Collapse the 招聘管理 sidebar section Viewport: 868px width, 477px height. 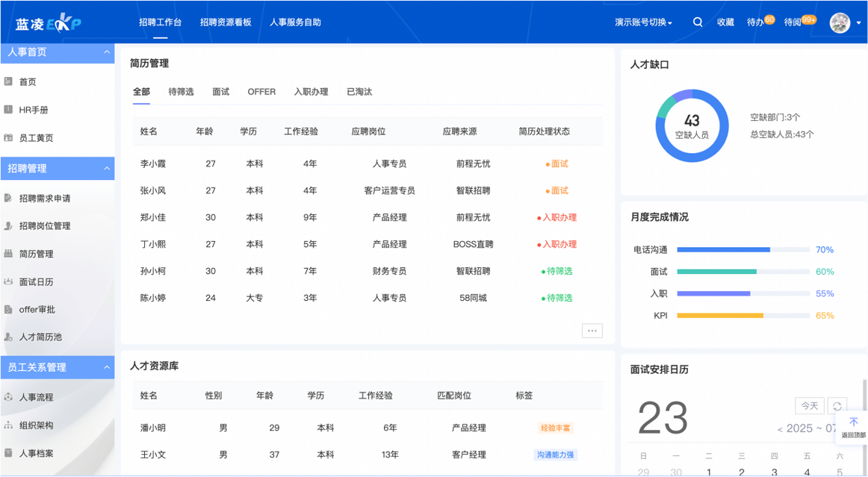pos(106,169)
